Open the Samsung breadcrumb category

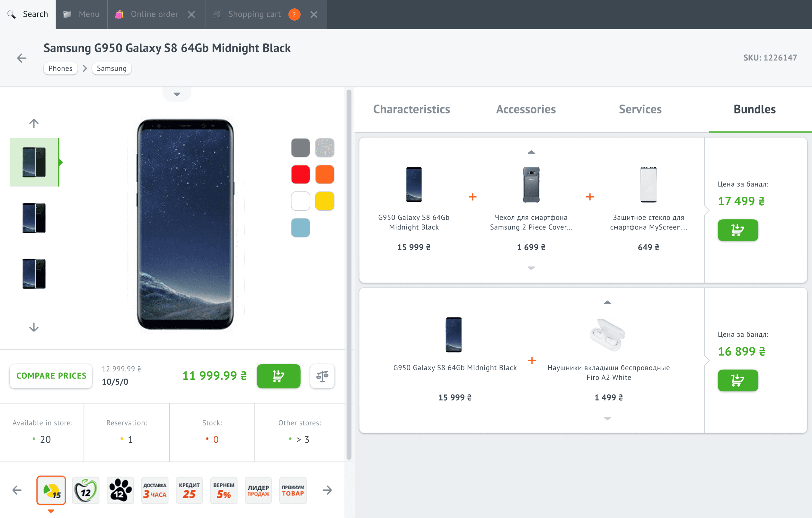click(111, 68)
